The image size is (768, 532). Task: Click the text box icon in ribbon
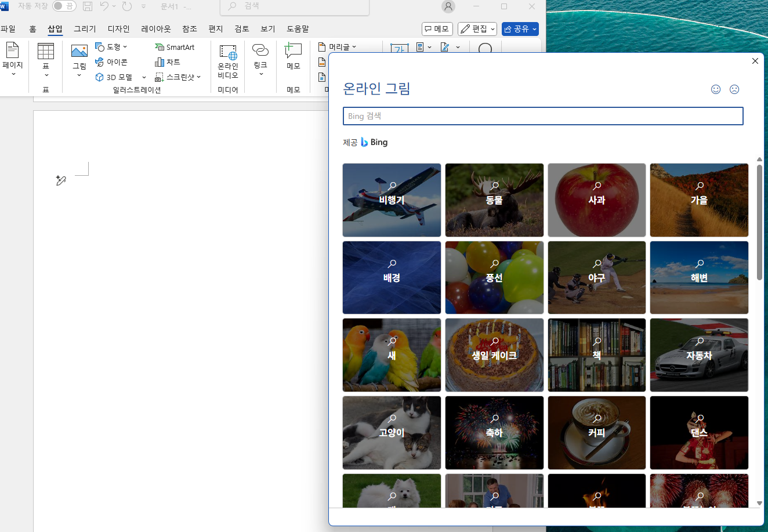(399, 48)
